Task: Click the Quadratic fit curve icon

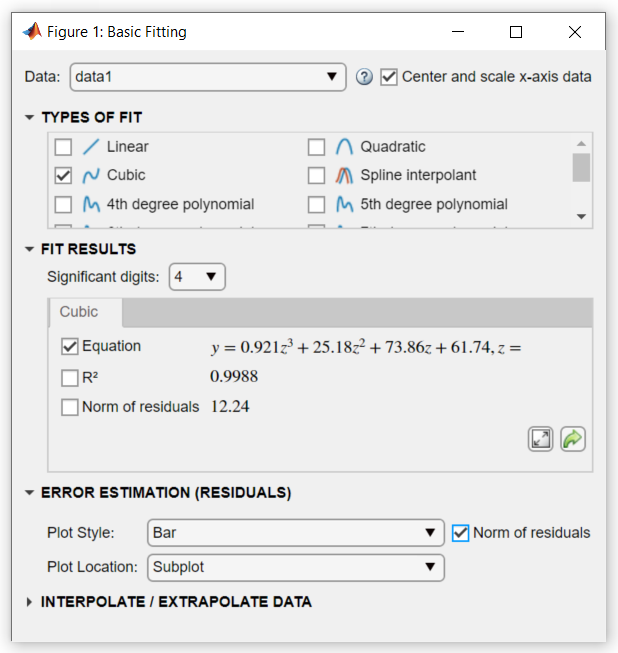Action: [x=344, y=147]
